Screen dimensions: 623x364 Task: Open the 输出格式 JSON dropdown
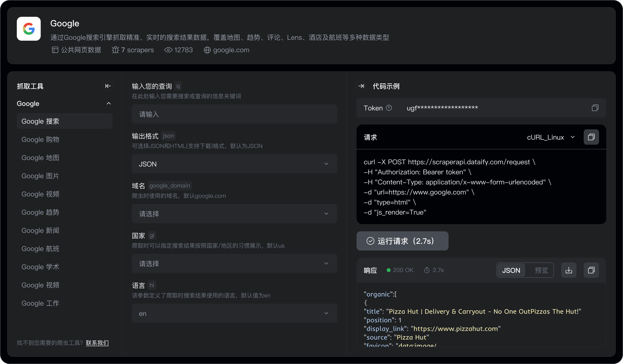pyautogui.click(x=234, y=164)
